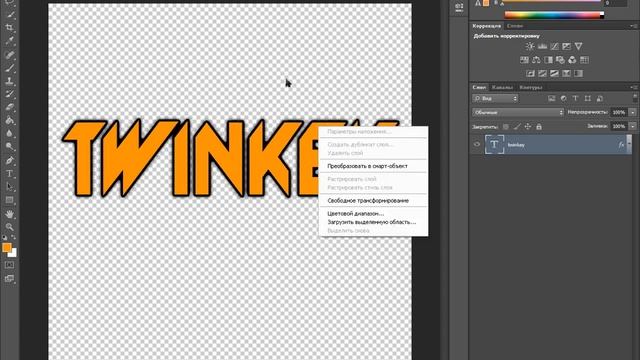Switch layer filtering on or off
Image resolution: width=640 pixels, height=360 pixels.
click(635, 98)
